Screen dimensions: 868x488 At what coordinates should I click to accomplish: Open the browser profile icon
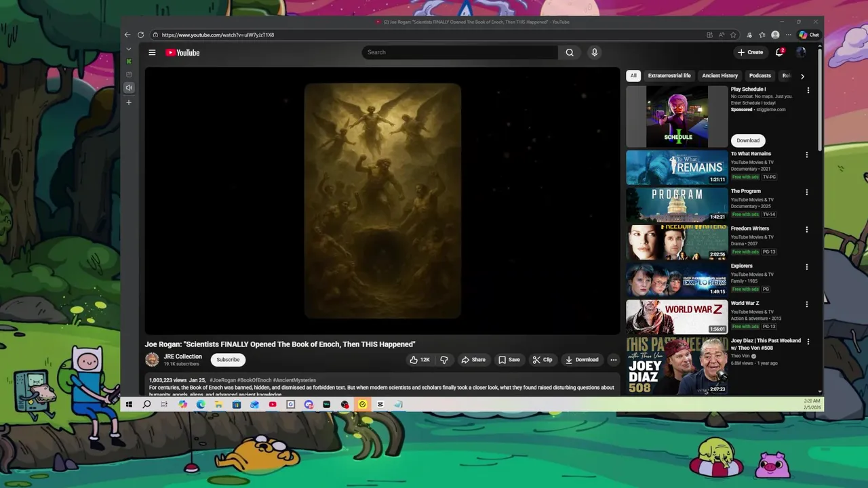pyautogui.click(x=775, y=35)
